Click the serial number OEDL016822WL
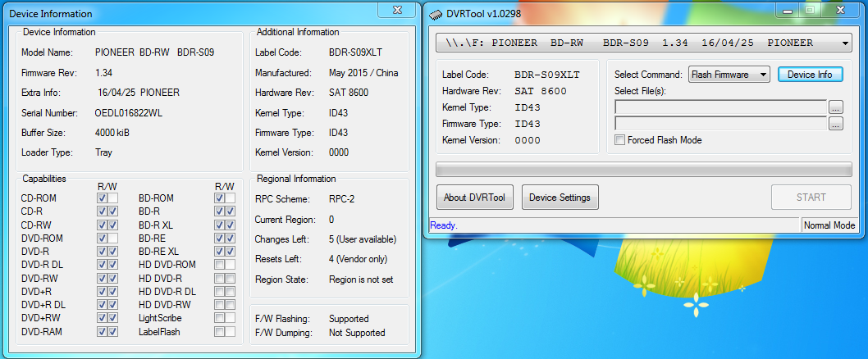The width and height of the screenshot is (868, 359). tap(129, 113)
